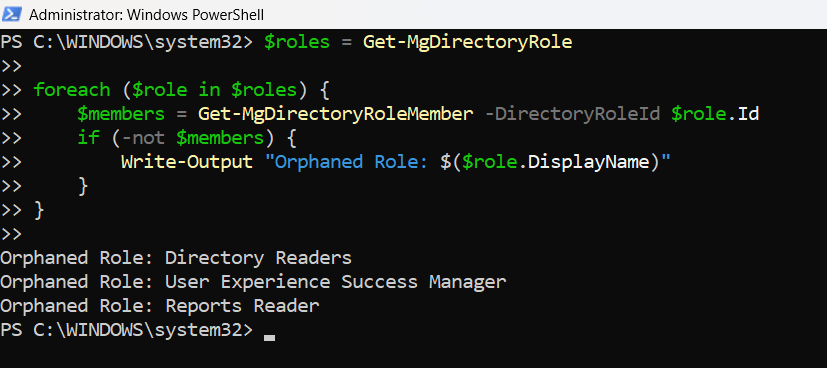Click the Write-Output command
Screen dimensions: 827x368
tap(187, 161)
